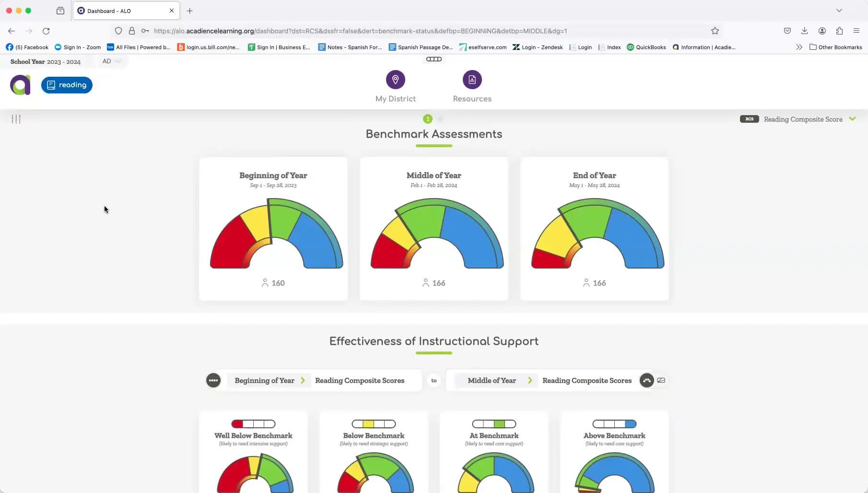
Task: Reload the page
Action: coord(46,31)
